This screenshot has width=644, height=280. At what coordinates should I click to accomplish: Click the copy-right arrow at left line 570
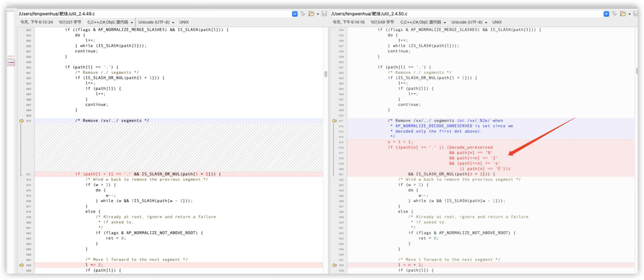(22, 121)
